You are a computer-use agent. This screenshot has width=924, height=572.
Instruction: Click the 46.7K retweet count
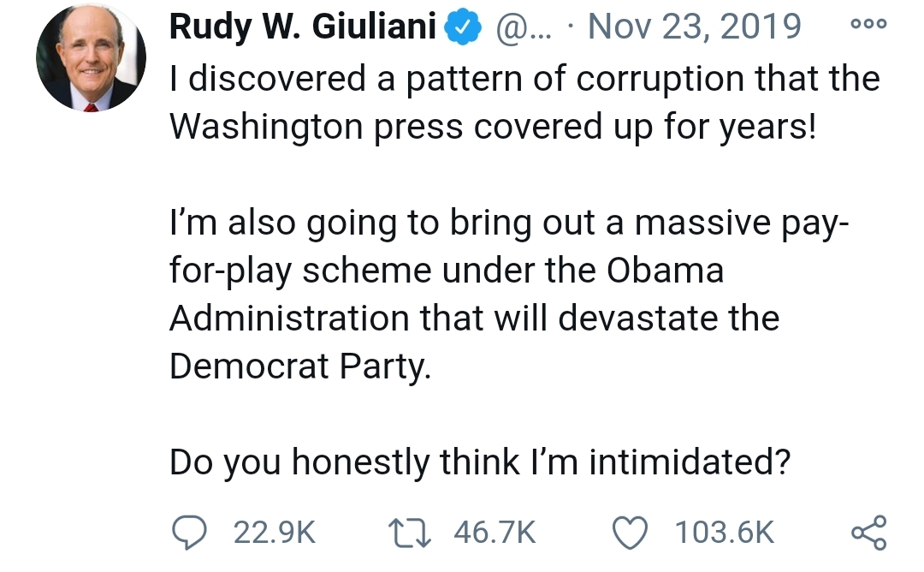click(495, 533)
